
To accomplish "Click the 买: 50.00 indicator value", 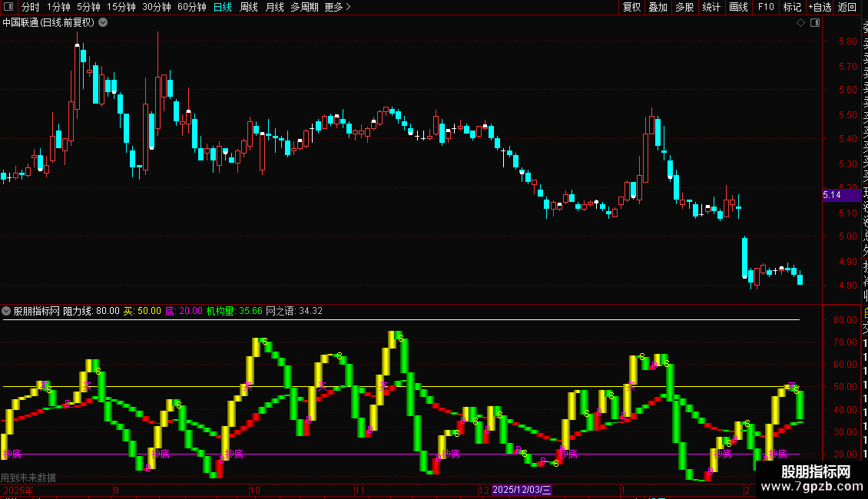I will 142,311.
